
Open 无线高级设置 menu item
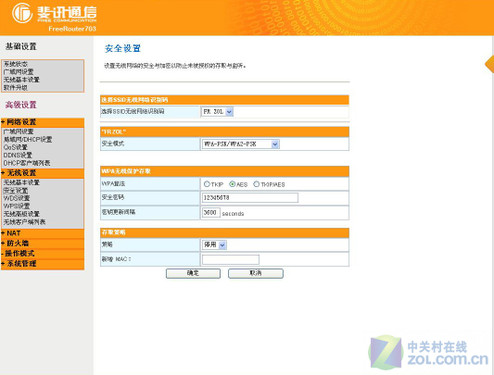click(21, 214)
